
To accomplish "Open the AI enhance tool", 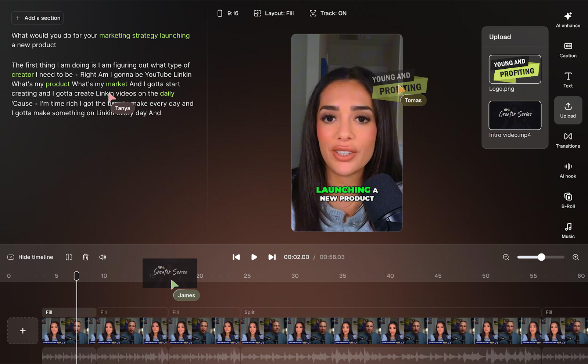I will click(x=568, y=19).
